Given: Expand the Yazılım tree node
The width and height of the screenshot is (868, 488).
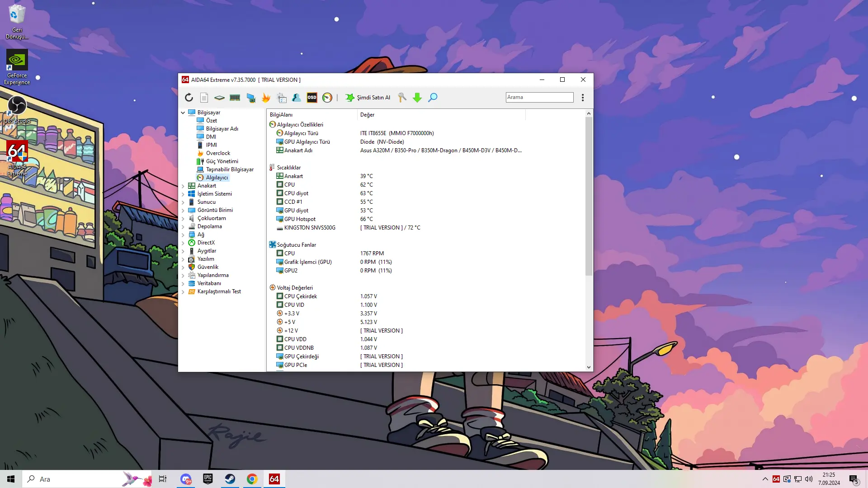Looking at the screenshot, I should (x=183, y=259).
